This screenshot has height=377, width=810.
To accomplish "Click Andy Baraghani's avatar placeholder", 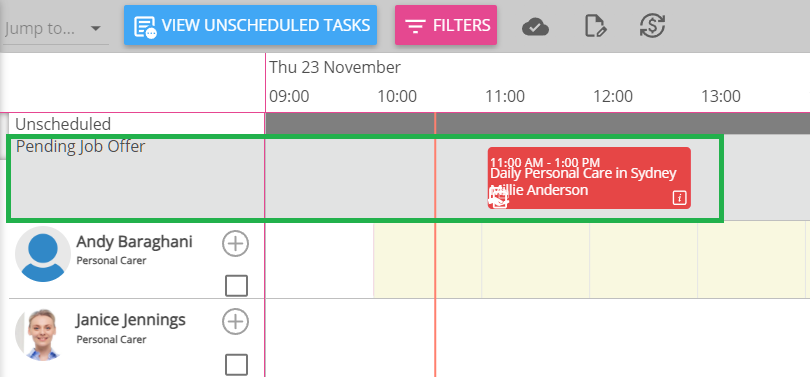I will [x=43, y=254].
